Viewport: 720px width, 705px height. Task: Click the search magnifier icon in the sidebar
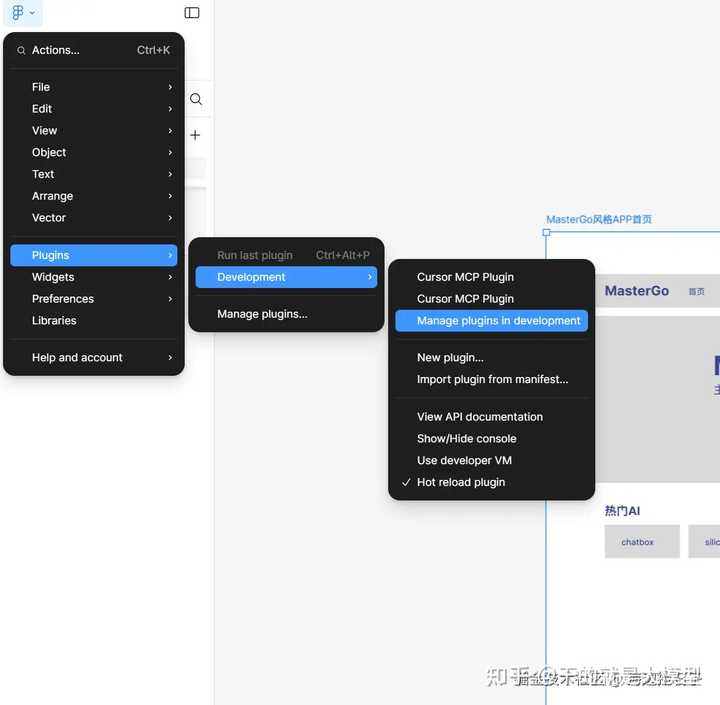pos(196,99)
